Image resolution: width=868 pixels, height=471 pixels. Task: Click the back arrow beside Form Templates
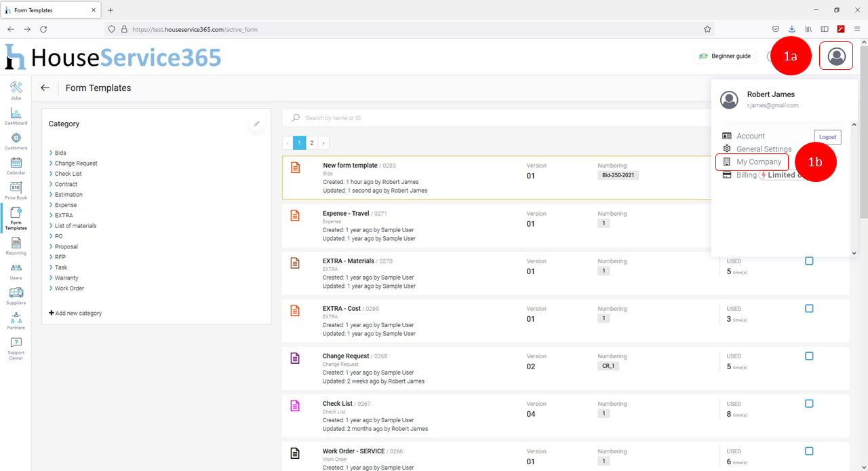pos(45,88)
